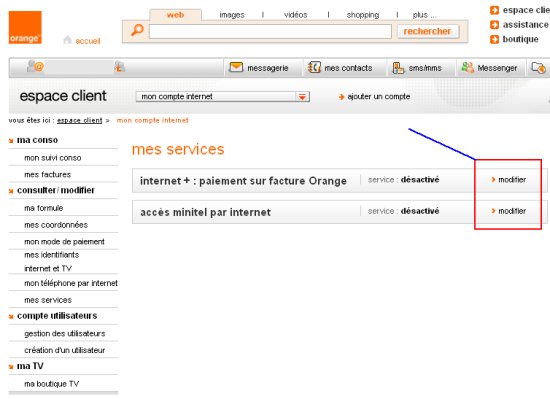Open mon téléphone par internet in sidebar
Image resolution: width=550 pixels, height=399 pixels.
click(71, 283)
